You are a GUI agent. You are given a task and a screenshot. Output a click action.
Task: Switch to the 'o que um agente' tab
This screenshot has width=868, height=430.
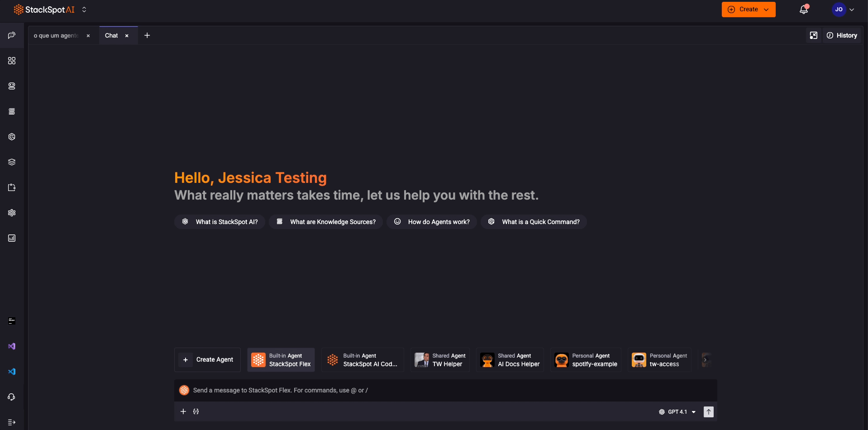(56, 35)
